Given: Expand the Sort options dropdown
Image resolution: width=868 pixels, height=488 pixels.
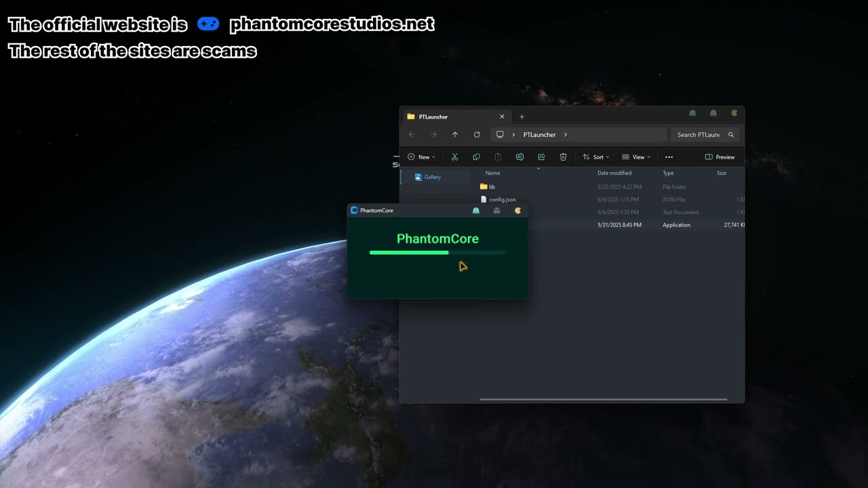Looking at the screenshot, I should [596, 157].
